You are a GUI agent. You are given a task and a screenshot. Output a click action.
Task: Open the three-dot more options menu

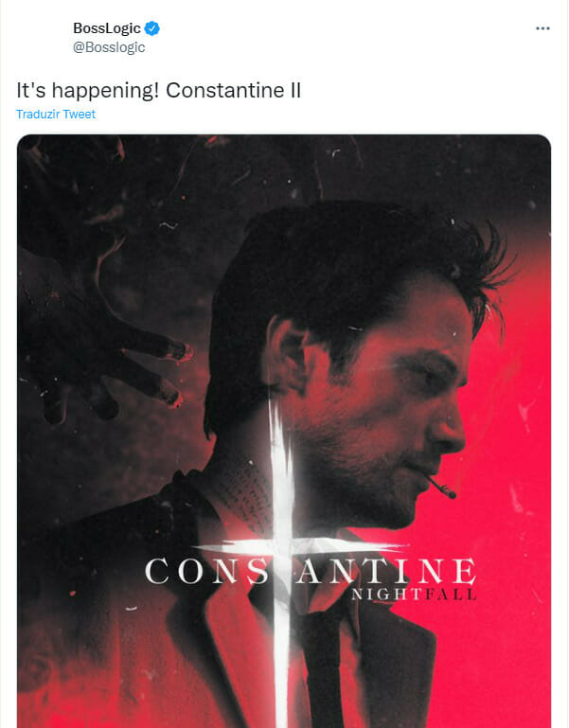542,28
